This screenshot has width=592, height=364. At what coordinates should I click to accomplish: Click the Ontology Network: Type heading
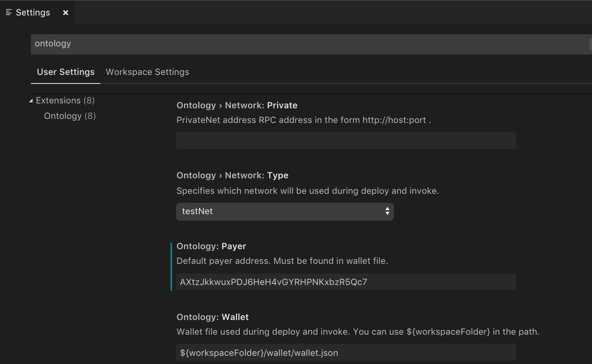(232, 175)
